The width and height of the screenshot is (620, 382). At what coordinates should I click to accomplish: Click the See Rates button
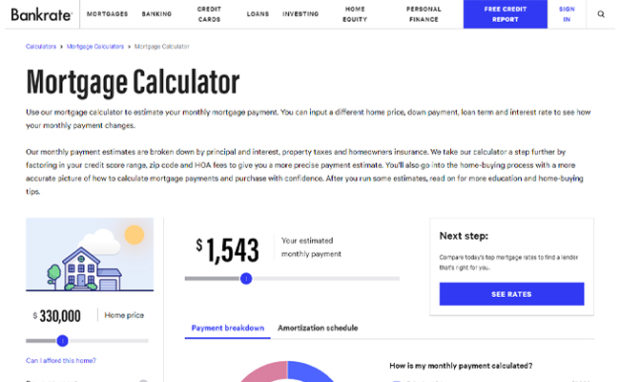tap(512, 294)
